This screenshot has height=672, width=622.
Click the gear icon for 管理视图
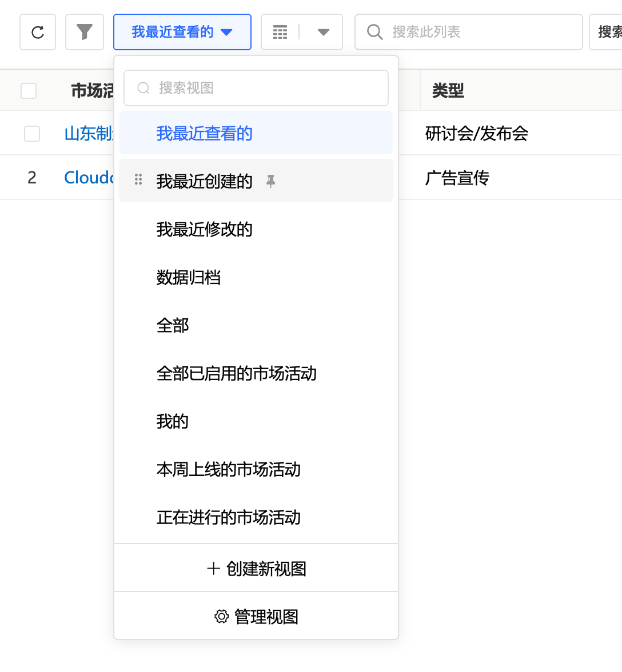(221, 617)
